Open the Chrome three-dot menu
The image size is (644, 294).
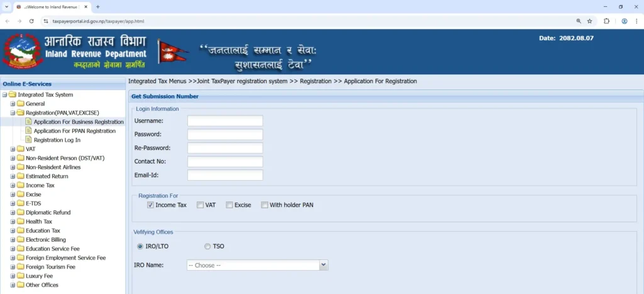(x=636, y=21)
